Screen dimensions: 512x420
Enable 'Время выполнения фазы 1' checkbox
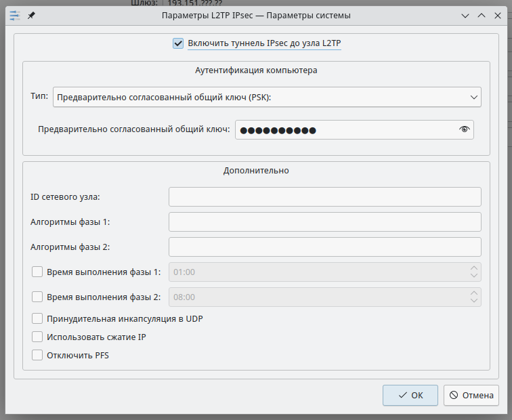pos(37,272)
